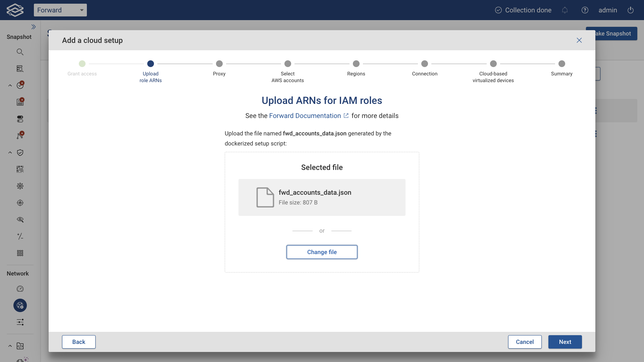Select the network dashboard gauge icon
This screenshot has width=644, height=362.
coord(20,289)
